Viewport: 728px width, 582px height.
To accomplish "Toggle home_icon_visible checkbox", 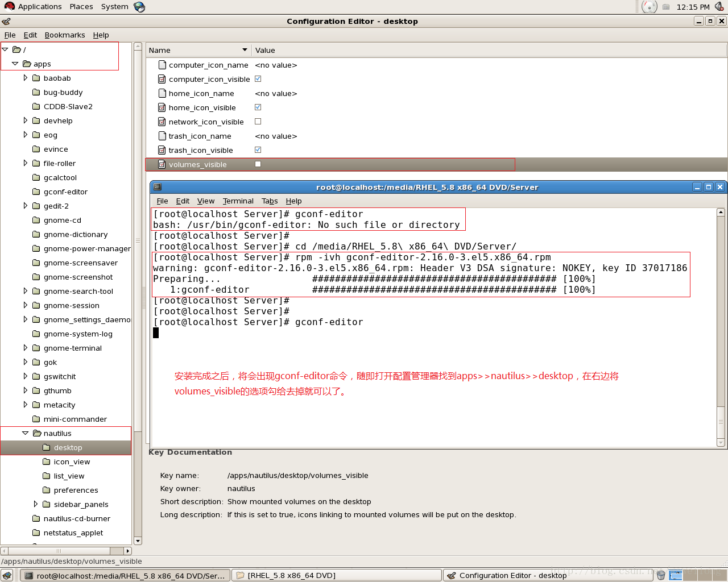I will click(258, 107).
